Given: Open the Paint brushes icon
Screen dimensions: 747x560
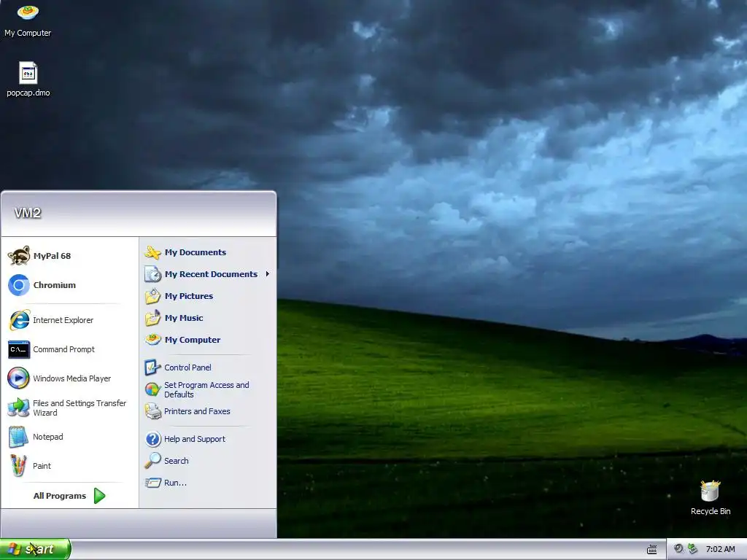Looking at the screenshot, I should click(18, 466).
